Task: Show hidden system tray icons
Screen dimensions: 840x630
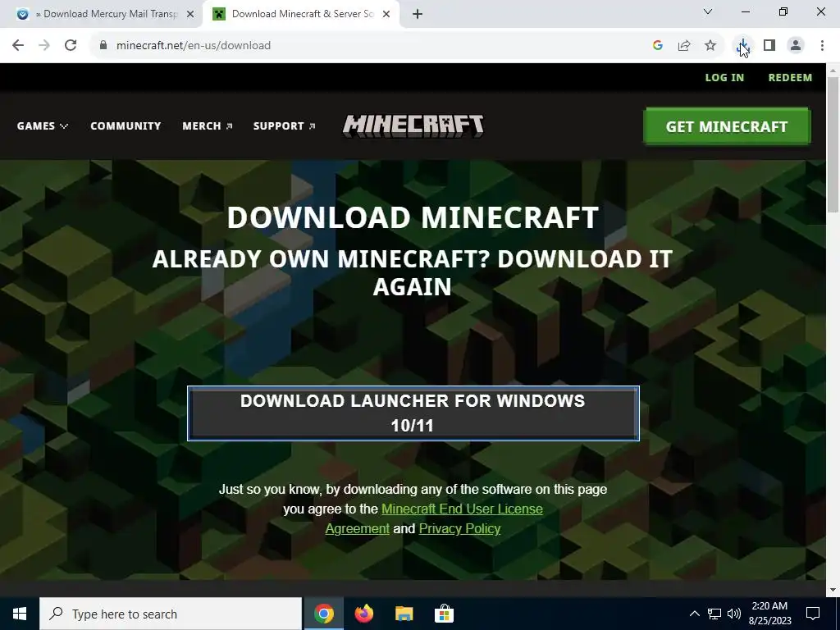Action: [x=694, y=614]
